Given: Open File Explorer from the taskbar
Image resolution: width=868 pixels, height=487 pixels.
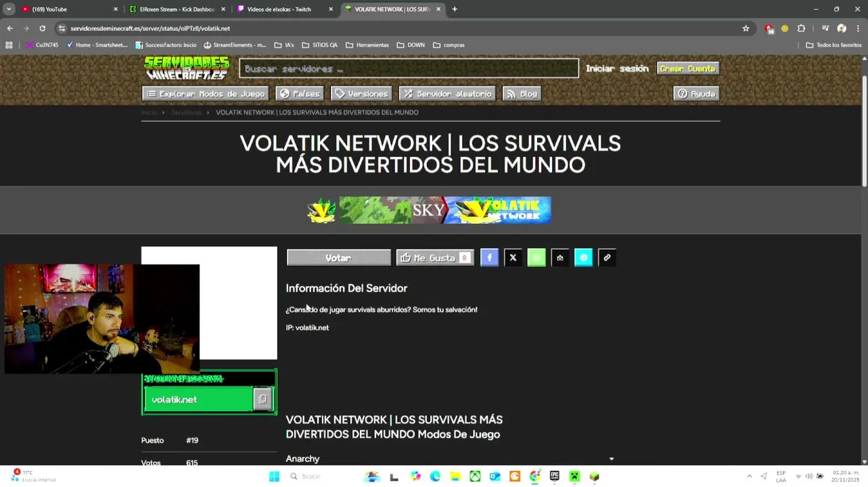Looking at the screenshot, I should pyautogui.click(x=455, y=476).
